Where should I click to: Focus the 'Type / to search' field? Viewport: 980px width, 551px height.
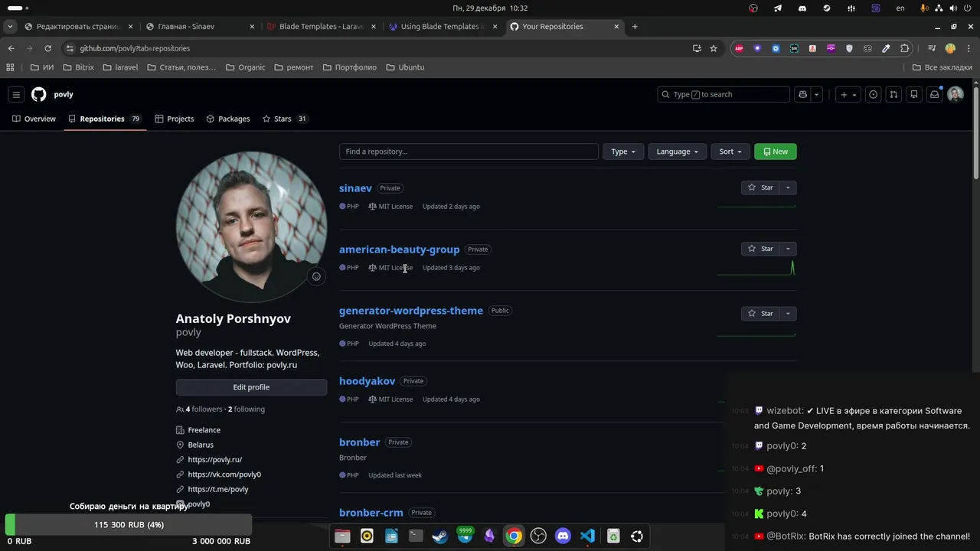(x=724, y=94)
